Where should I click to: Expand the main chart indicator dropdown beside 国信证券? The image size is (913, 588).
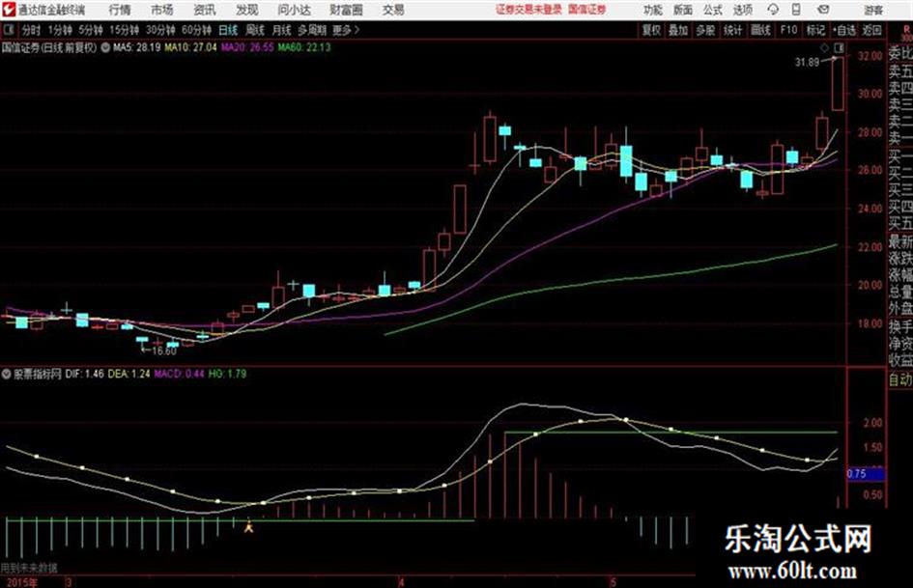tap(105, 47)
